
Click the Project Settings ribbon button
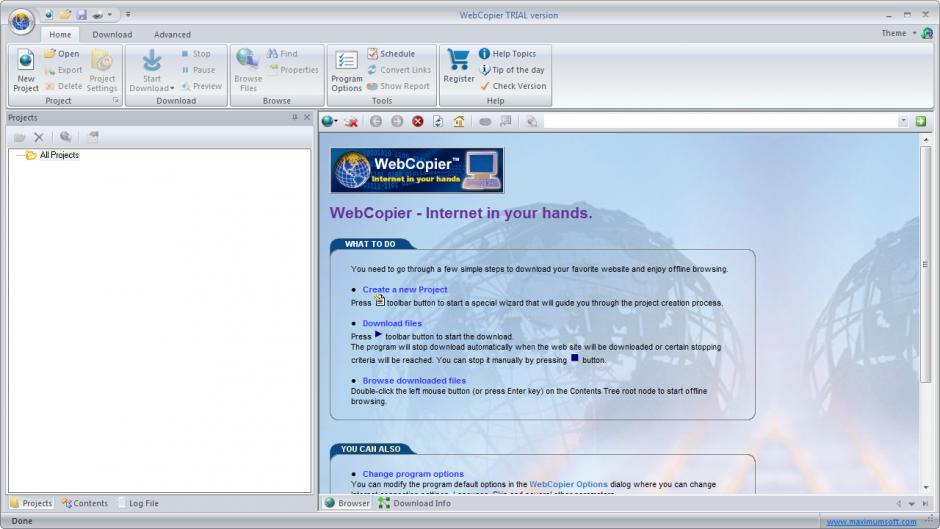(x=102, y=71)
